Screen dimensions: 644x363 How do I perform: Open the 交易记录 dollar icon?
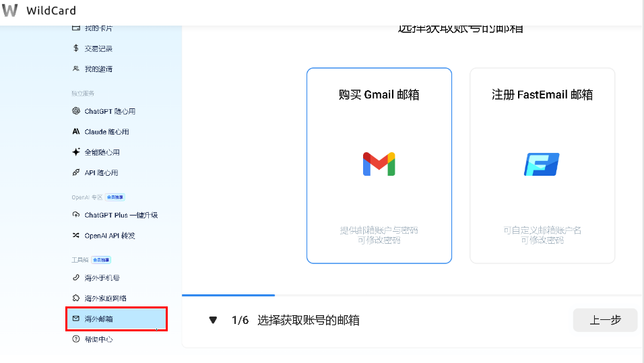(x=75, y=48)
